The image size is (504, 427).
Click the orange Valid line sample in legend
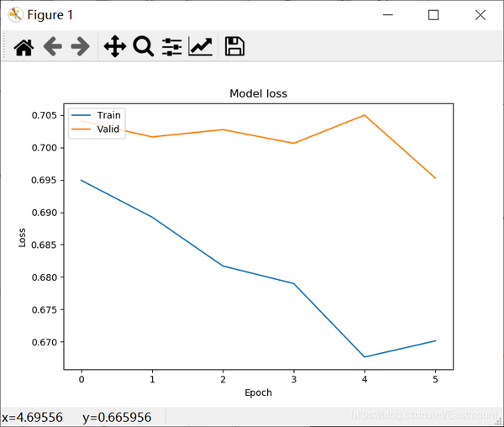pyautogui.click(x=81, y=129)
